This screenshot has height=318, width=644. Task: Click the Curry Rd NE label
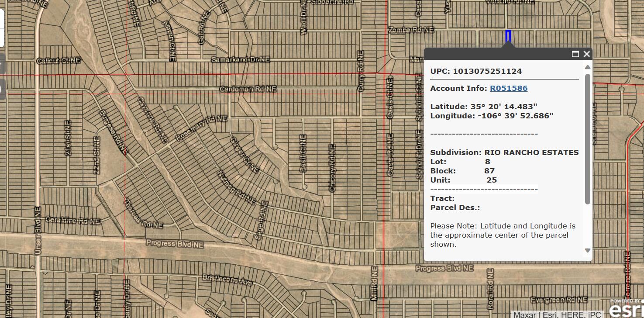pos(361,70)
